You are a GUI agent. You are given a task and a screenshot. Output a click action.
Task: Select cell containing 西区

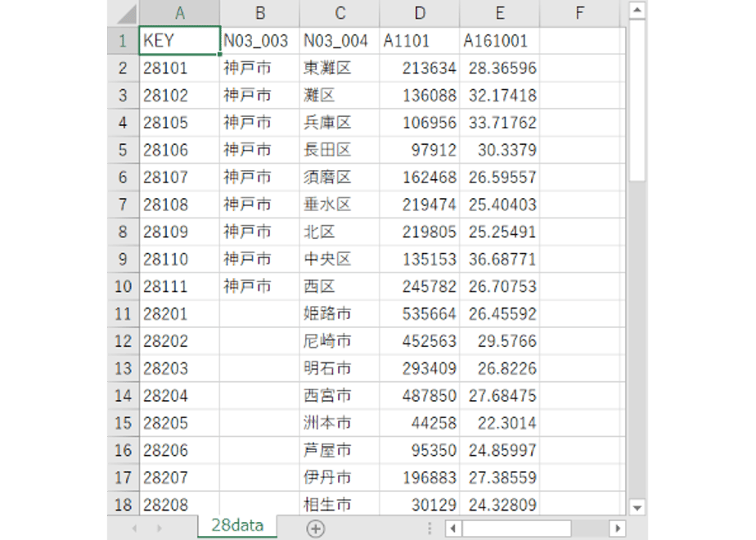click(340, 286)
